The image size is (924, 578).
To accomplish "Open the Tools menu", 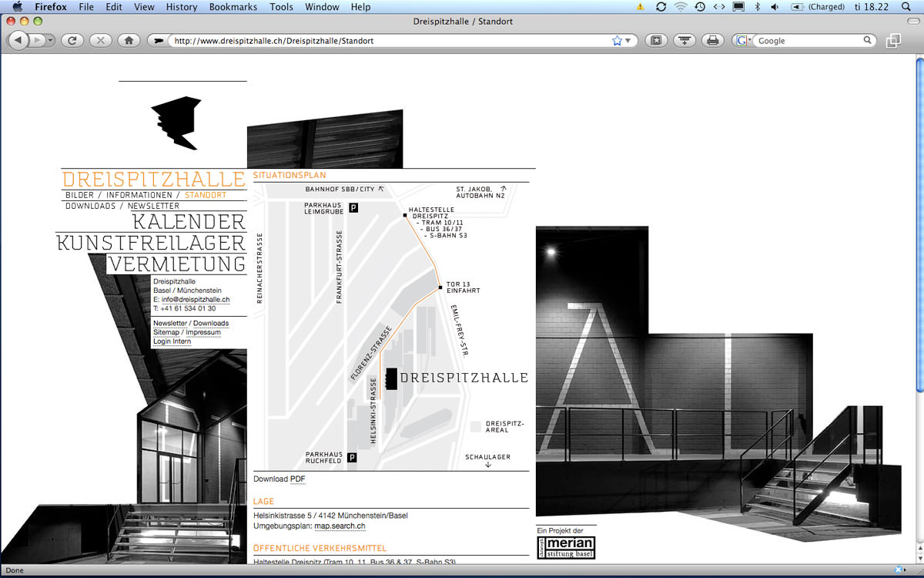I will coord(281,7).
